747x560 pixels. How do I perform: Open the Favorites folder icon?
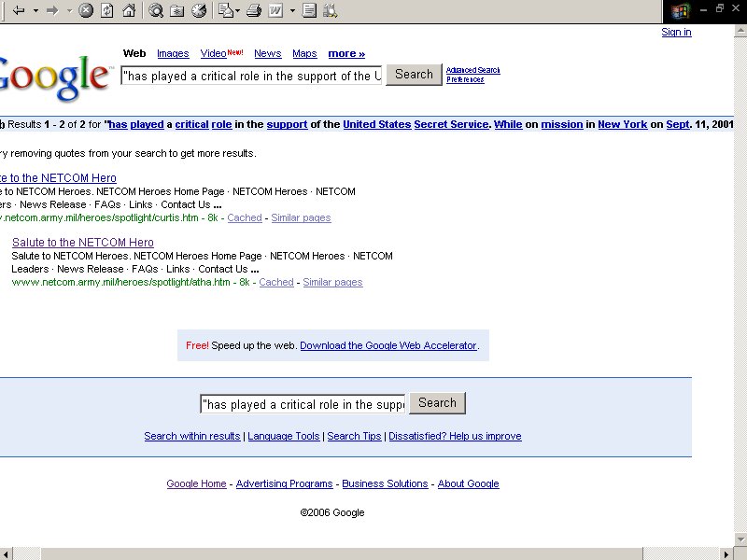(x=177, y=10)
